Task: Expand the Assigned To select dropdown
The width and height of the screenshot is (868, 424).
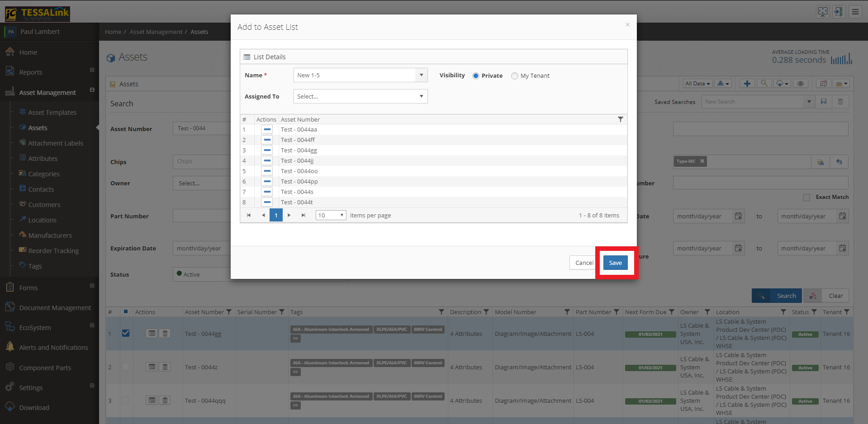Action: (x=360, y=96)
